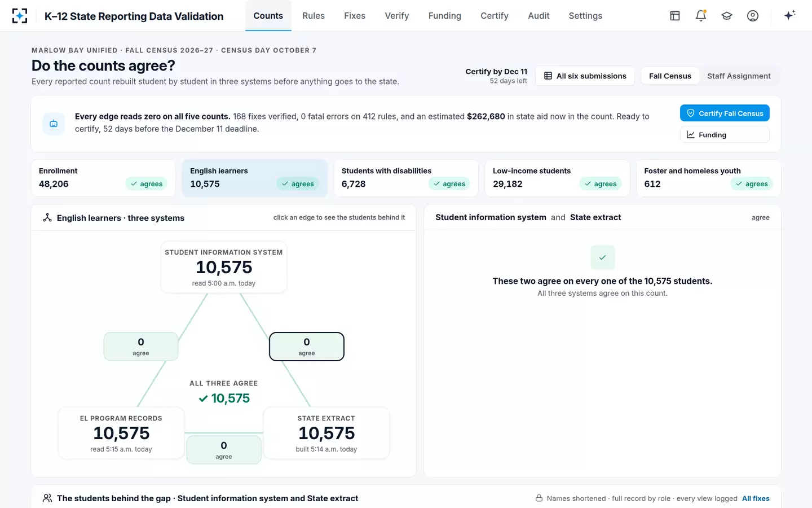The image size is (812, 508).
Task: Click the edge between SIS and EL Program Records
Action: (x=141, y=347)
